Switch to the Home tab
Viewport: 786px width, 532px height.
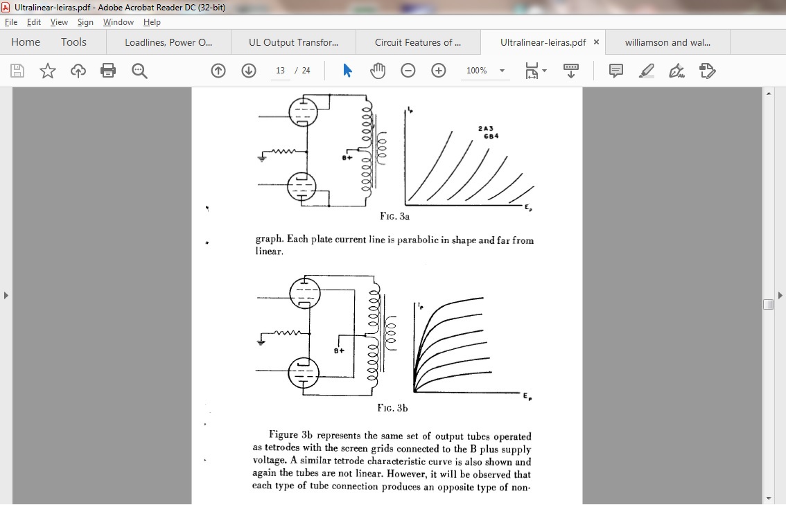(x=26, y=42)
